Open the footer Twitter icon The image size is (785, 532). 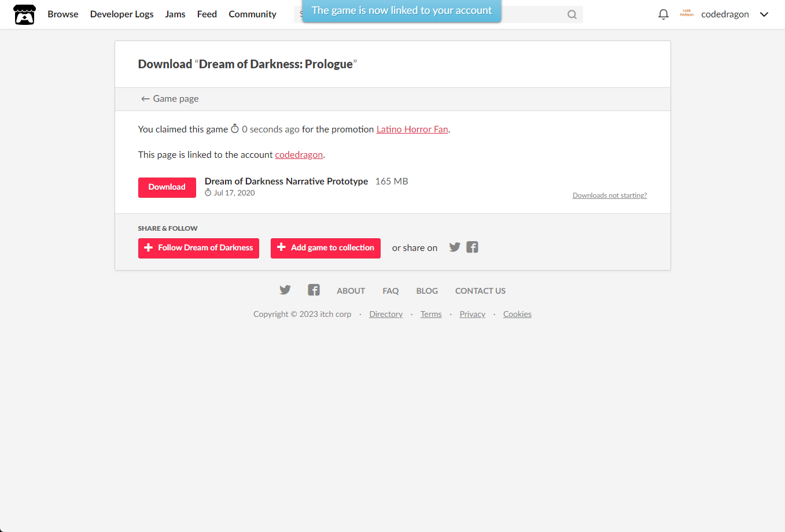point(285,290)
